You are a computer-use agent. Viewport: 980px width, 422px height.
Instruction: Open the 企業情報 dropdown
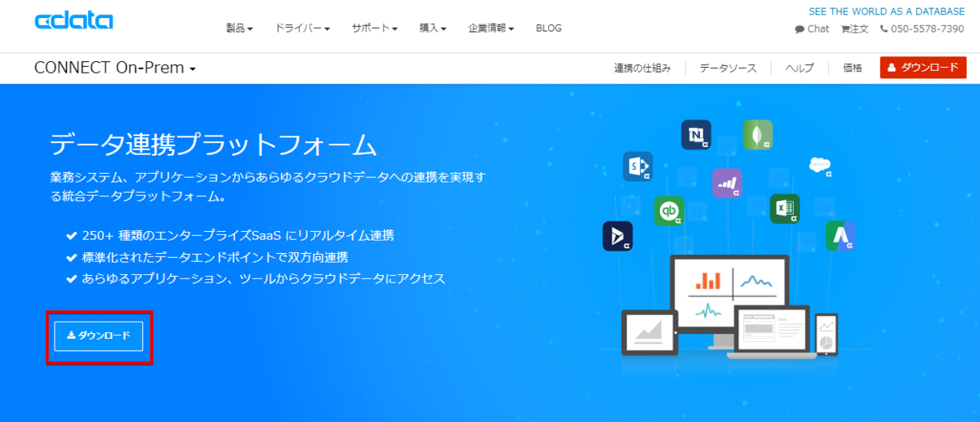491,28
